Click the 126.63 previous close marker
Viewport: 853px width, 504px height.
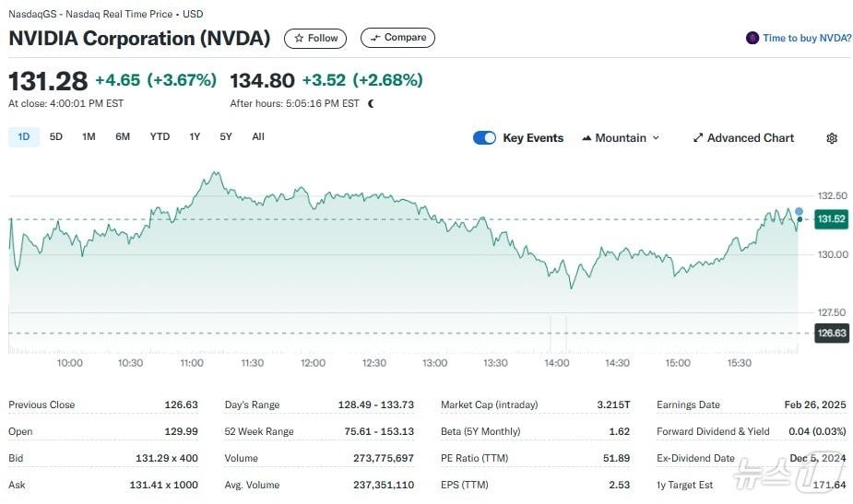pyautogui.click(x=831, y=334)
